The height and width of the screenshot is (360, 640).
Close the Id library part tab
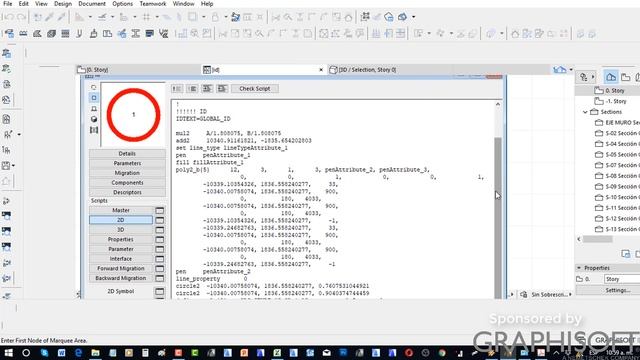click(321, 70)
